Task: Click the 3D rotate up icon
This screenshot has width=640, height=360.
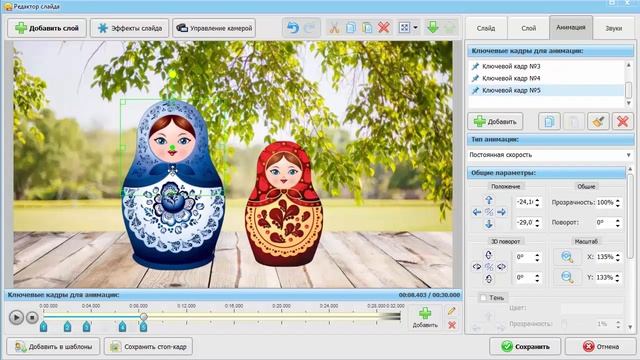Action: [489, 255]
